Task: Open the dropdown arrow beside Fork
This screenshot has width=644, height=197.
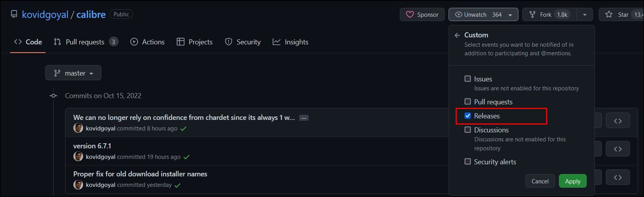Action: pos(584,14)
